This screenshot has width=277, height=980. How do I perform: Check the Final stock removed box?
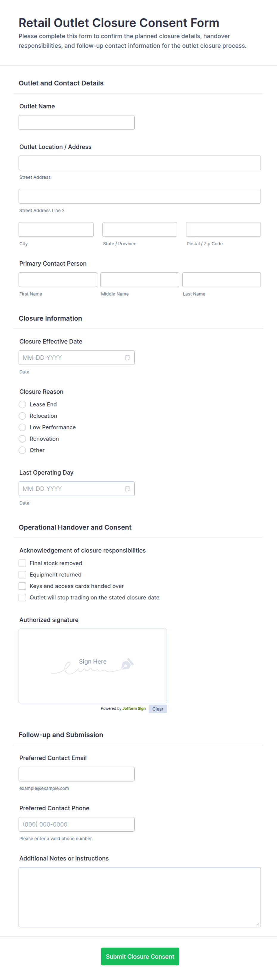point(22,563)
